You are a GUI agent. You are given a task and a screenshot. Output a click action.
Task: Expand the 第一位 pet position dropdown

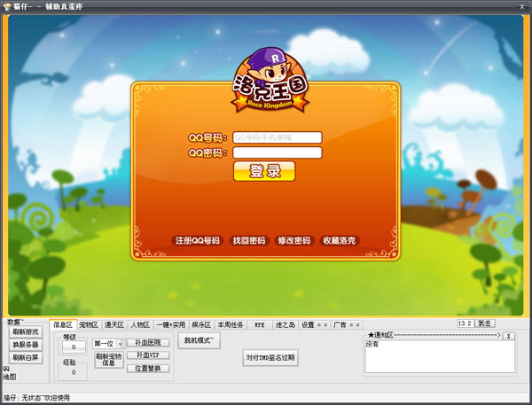[121, 344]
